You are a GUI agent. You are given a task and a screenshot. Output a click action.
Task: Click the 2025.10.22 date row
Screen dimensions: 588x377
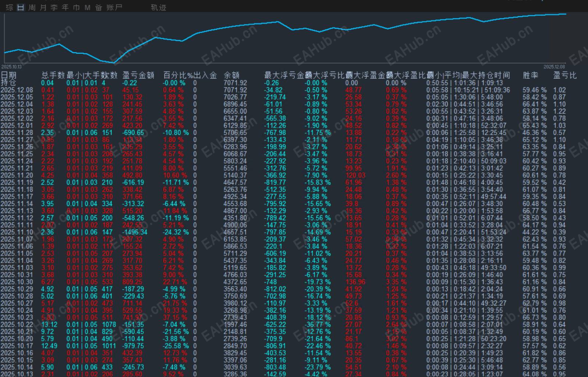coord(17,325)
